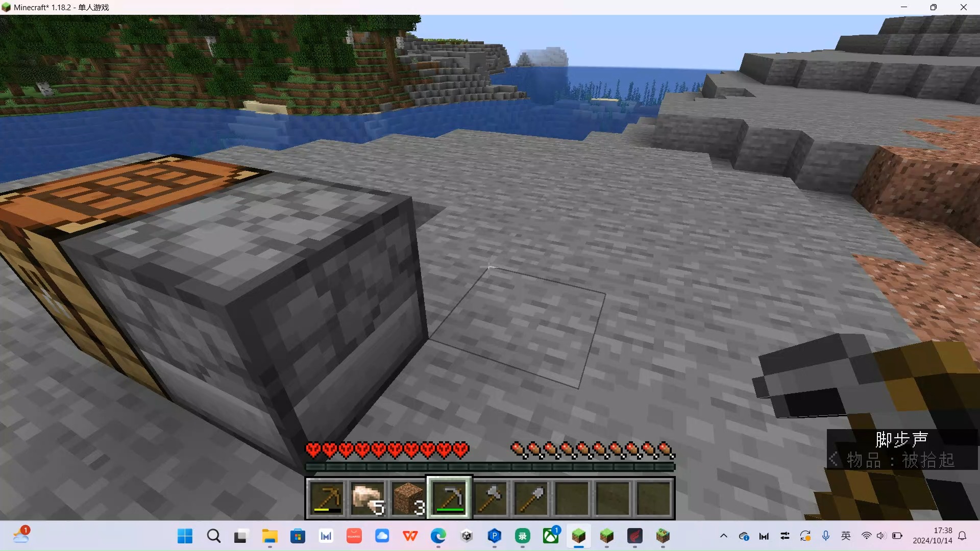The image size is (980, 551).
Task: Open the battery status tray icon
Action: point(897,536)
